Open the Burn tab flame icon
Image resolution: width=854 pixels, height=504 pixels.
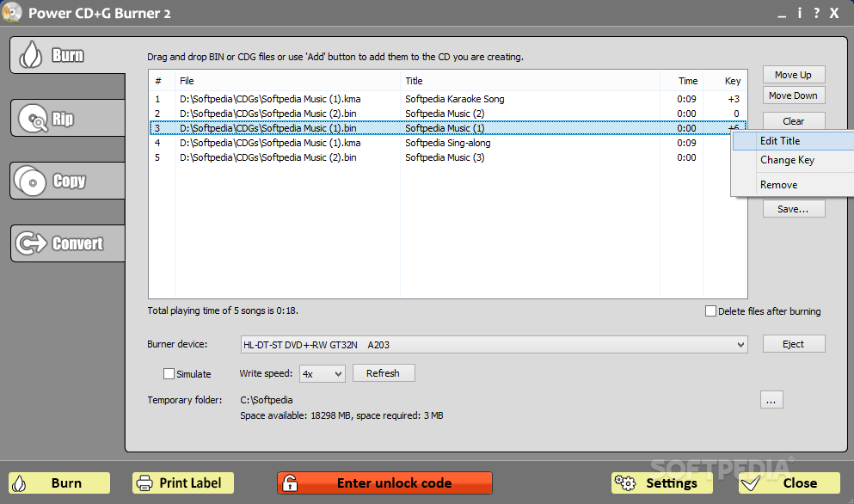point(30,55)
